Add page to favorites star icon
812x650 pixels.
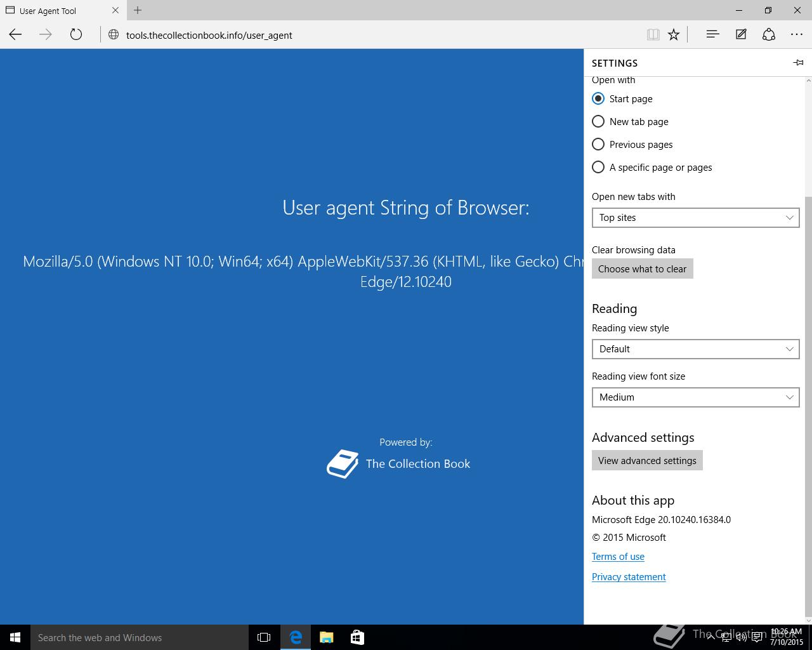[674, 35]
